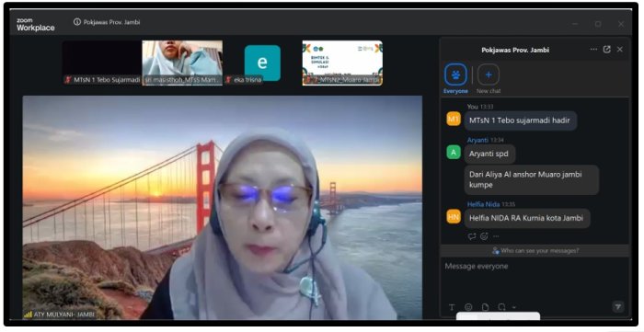
Task: Expand screenshot options dropdown arrow
Action: point(513,307)
